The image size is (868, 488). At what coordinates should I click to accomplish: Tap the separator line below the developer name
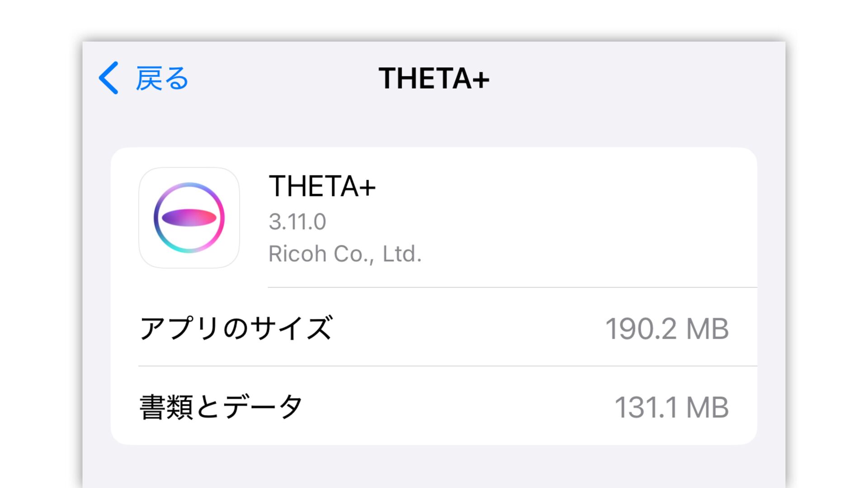tap(513, 287)
